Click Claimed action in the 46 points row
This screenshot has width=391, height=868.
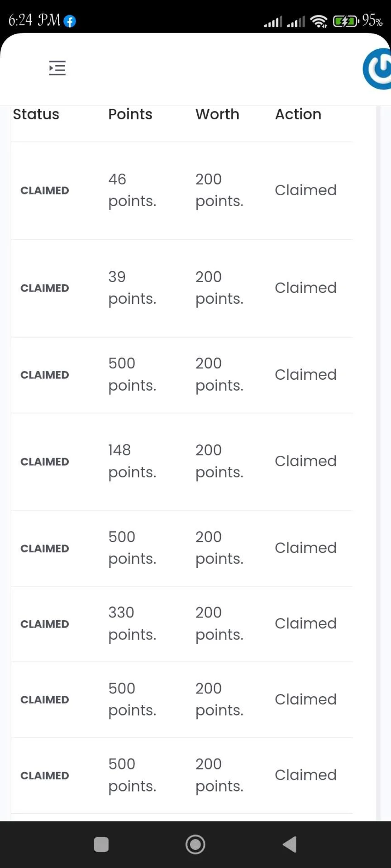pos(306,190)
